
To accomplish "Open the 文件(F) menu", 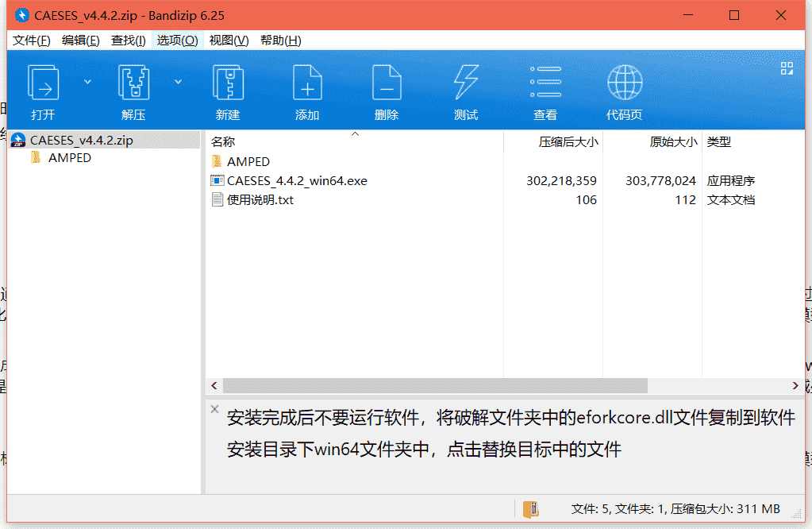I will [31, 41].
